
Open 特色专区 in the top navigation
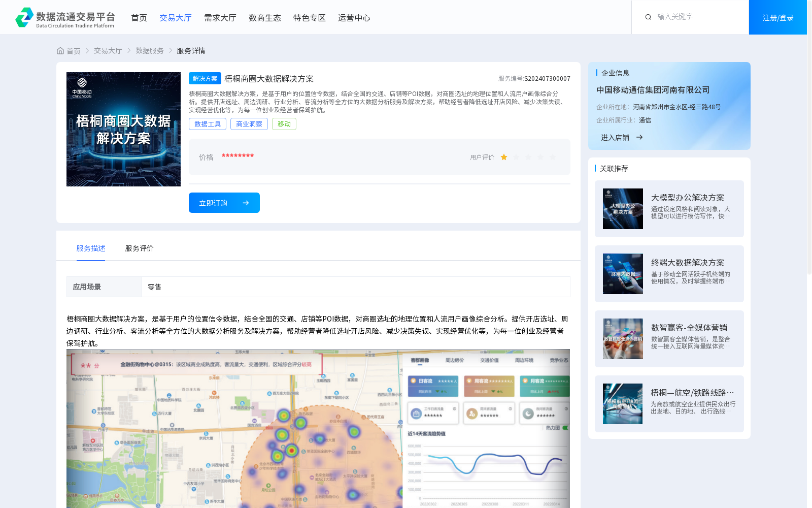310,18
